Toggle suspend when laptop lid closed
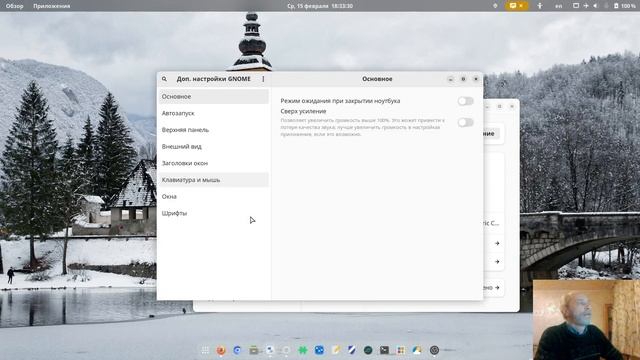 click(465, 101)
